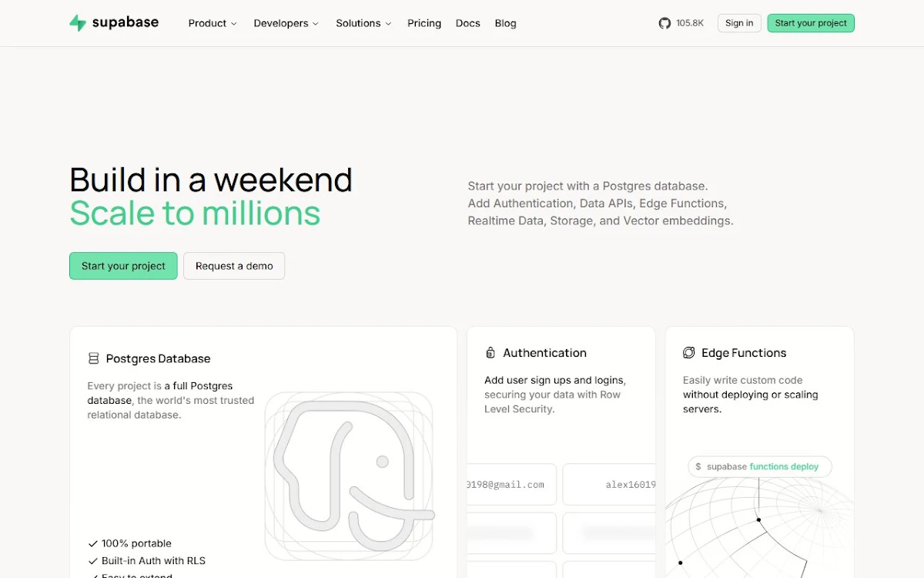Expand the Solutions menu chevron
This screenshot has width=924, height=578.
(x=388, y=24)
